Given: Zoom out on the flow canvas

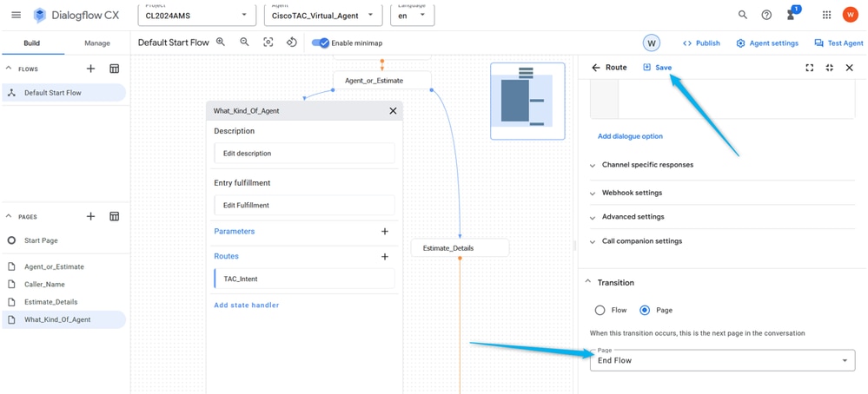Looking at the screenshot, I should (x=244, y=43).
